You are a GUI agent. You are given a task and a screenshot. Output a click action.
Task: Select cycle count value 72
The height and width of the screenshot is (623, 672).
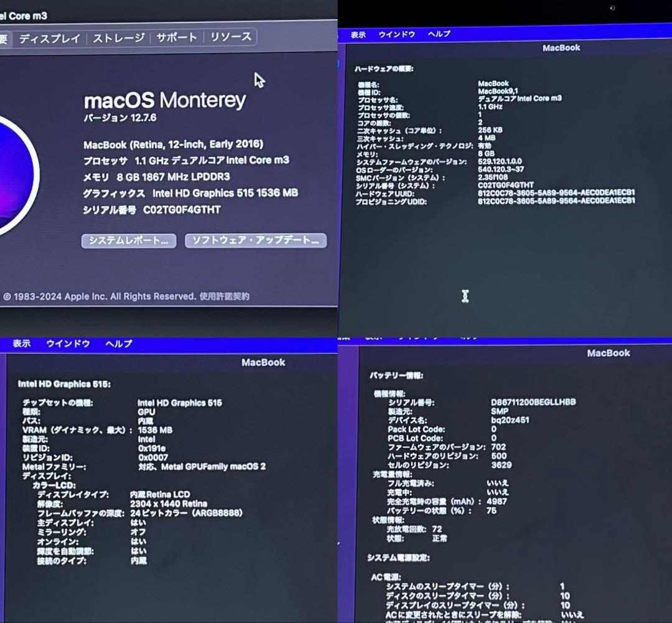[x=437, y=529]
